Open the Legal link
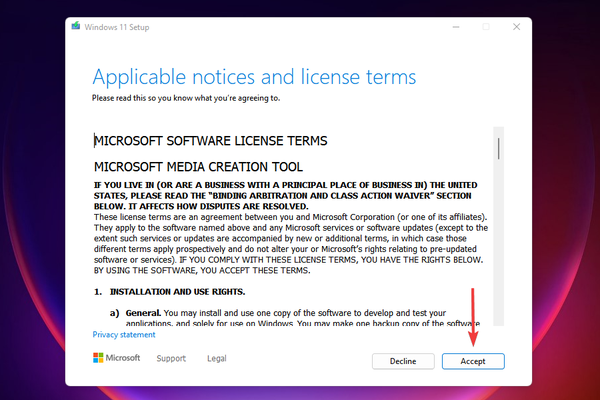This screenshot has width=600, height=400. tap(217, 358)
